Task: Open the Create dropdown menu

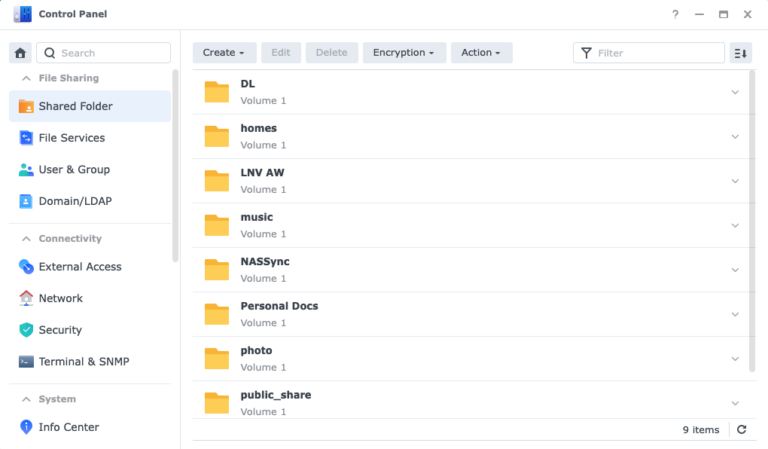Action: (224, 53)
